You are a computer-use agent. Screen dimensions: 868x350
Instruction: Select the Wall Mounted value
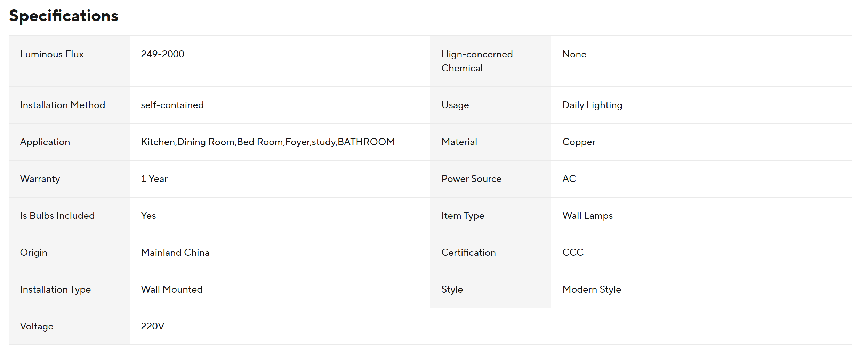(172, 289)
